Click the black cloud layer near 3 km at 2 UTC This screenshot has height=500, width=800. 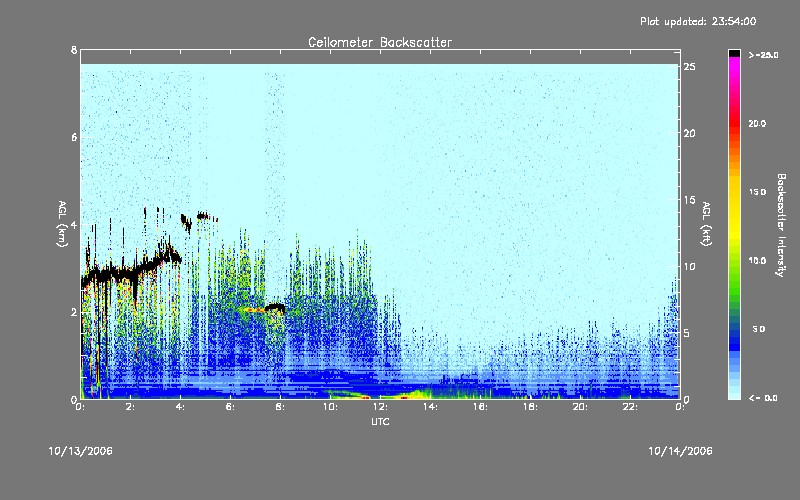pos(130,273)
